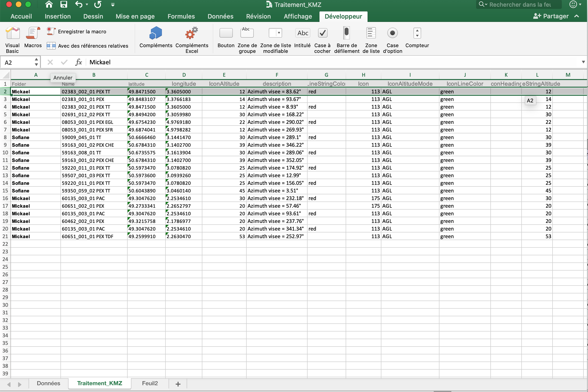Open the Révision tab
The height and width of the screenshot is (392, 588).
(258, 16)
